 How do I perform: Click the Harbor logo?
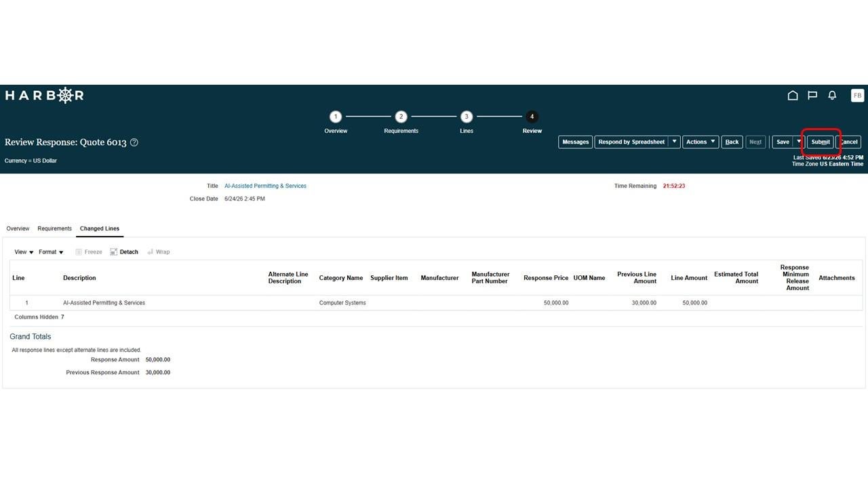(44, 96)
